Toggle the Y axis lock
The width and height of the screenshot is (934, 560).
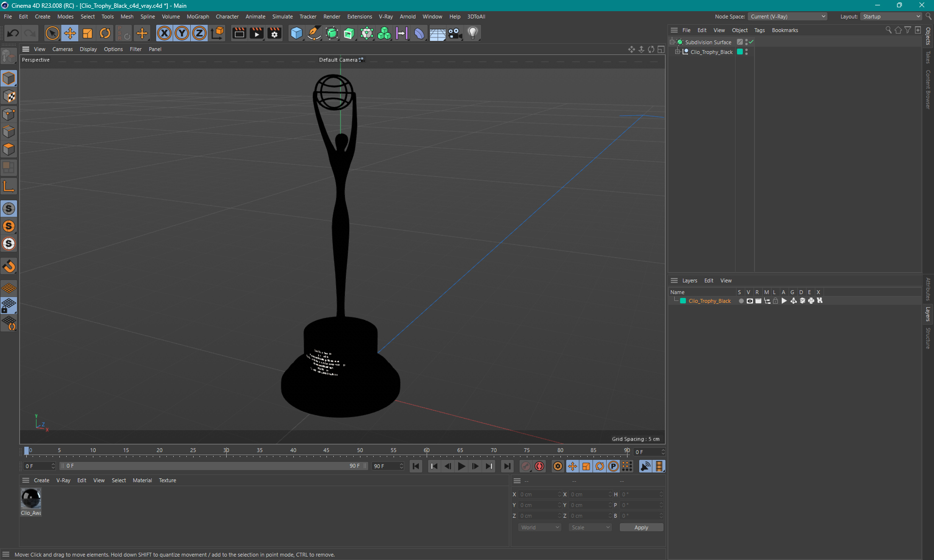[182, 33]
